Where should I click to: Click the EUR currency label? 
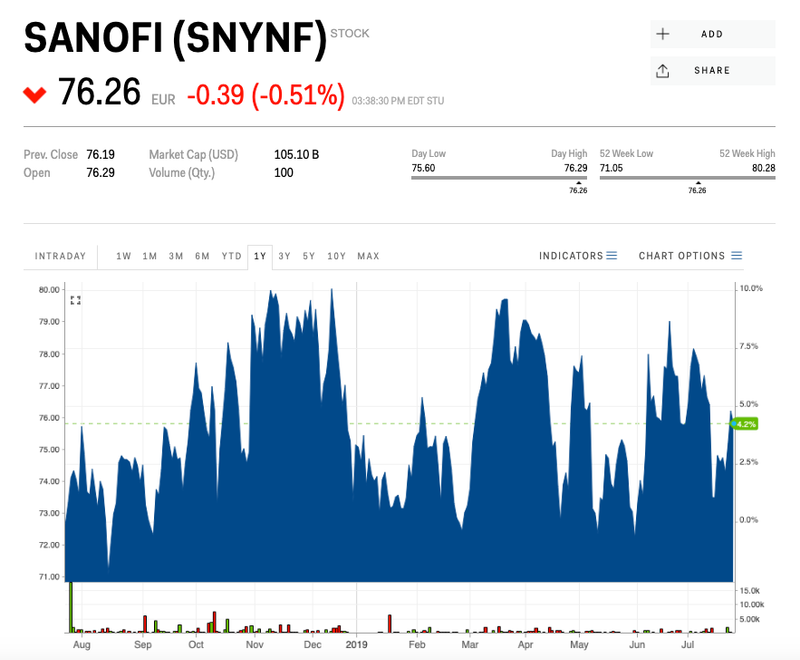(163, 99)
